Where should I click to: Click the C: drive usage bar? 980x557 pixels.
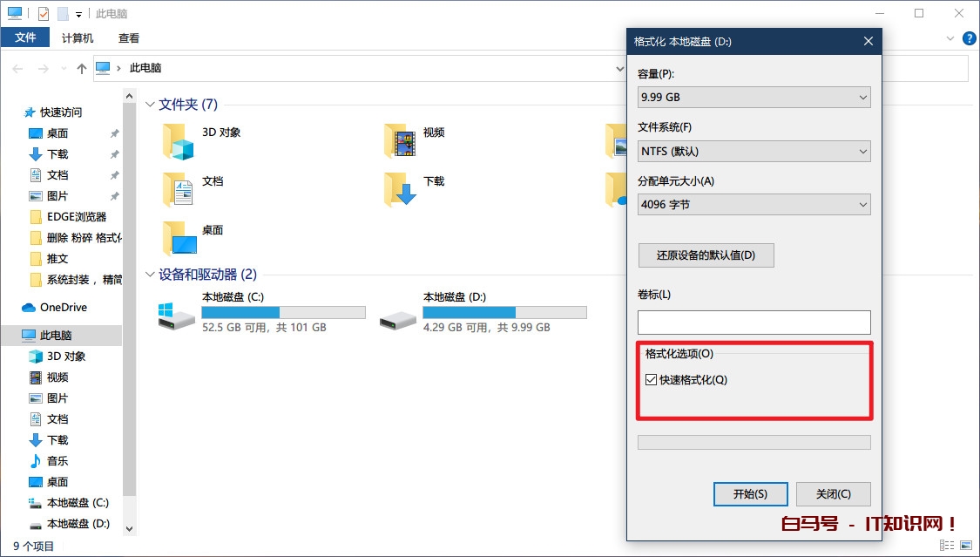click(x=283, y=313)
